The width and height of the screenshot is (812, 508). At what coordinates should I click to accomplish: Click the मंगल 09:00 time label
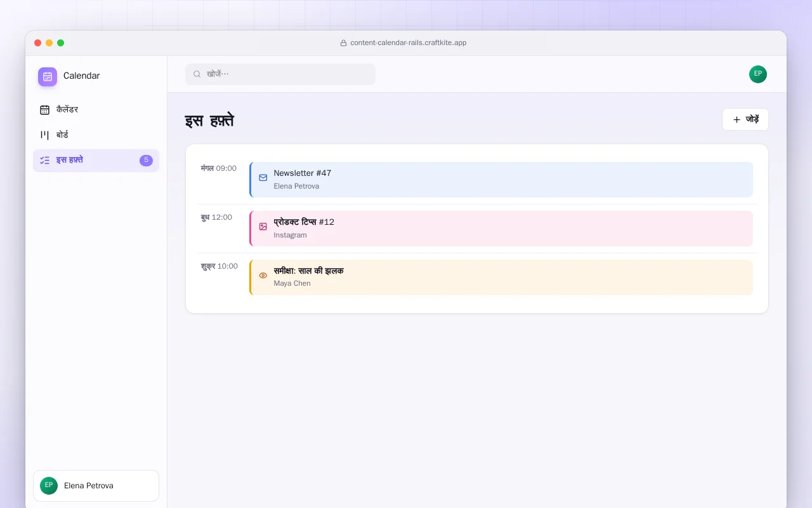point(218,169)
